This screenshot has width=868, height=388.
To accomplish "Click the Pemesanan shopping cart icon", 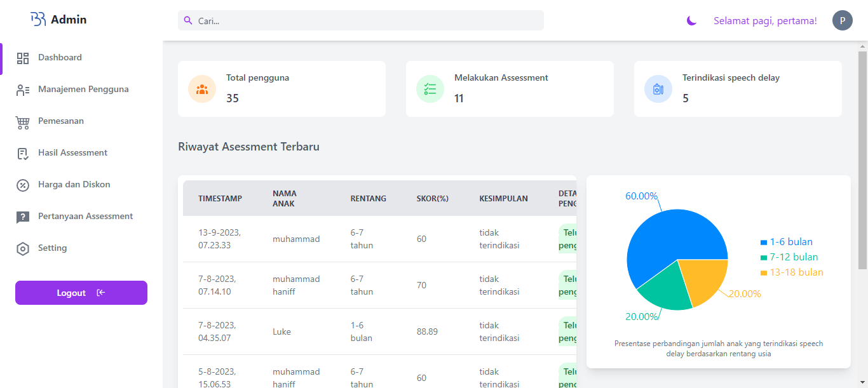I will (23, 122).
